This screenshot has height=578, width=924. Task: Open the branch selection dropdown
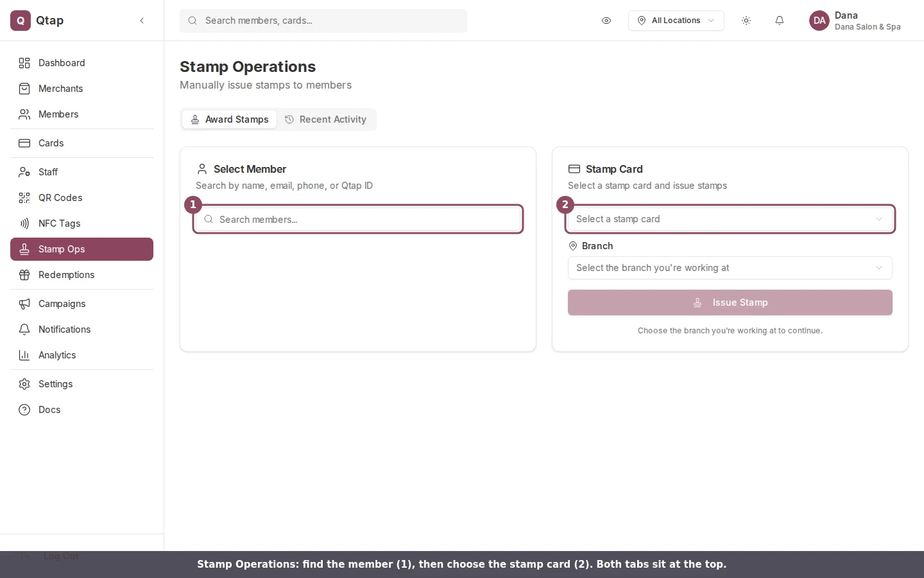tap(730, 268)
